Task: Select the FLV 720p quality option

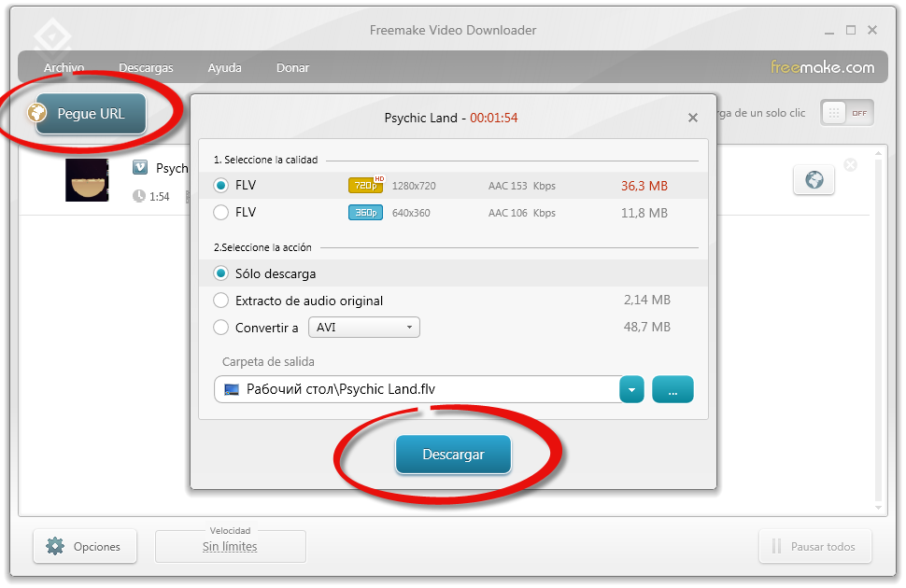Action: click(220, 186)
